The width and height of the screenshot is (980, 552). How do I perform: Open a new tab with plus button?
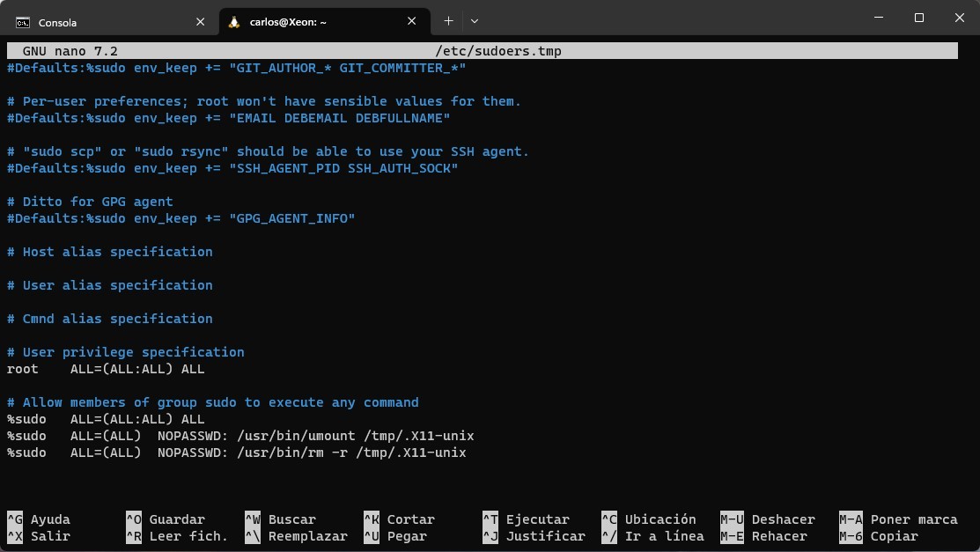coord(448,20)
